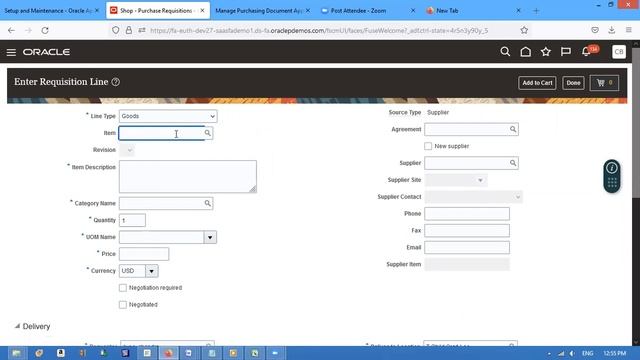Image resolution: width=640 pixels, height=360 pixels.
Task: Click the Add to Cart button
Action: (x=537, y=83)
